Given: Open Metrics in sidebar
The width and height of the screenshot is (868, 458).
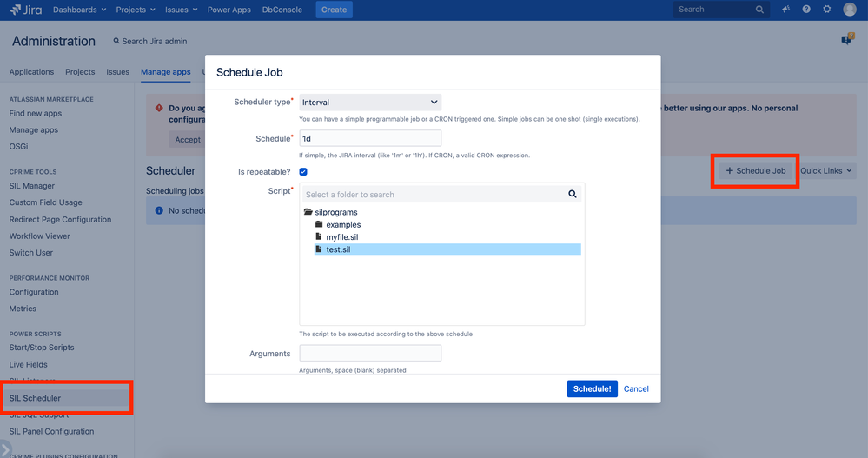Looking at the screenshot, I should pos(23,309).
